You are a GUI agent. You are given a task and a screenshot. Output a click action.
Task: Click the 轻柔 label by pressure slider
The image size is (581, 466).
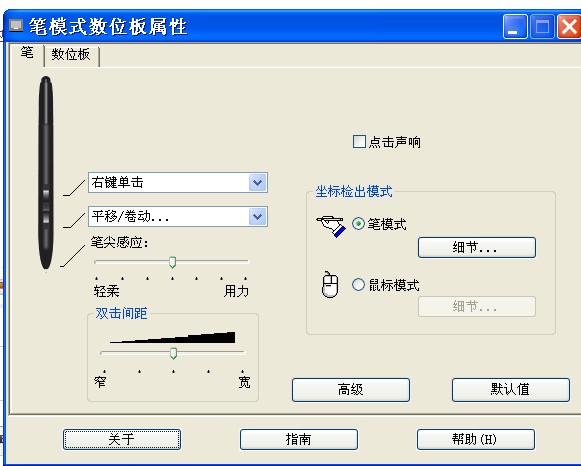[x=106, y=291]
